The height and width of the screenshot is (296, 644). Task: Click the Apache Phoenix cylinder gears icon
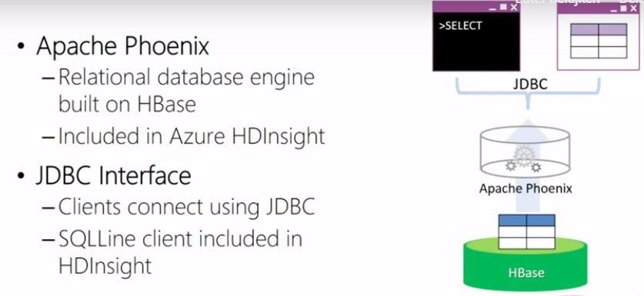coord(524,158)
